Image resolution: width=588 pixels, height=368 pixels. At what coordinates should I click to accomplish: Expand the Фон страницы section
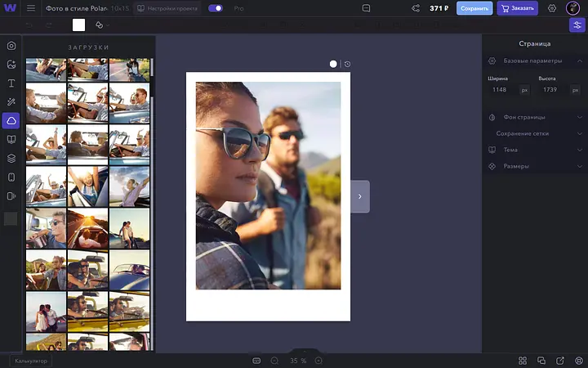[535, 117]
